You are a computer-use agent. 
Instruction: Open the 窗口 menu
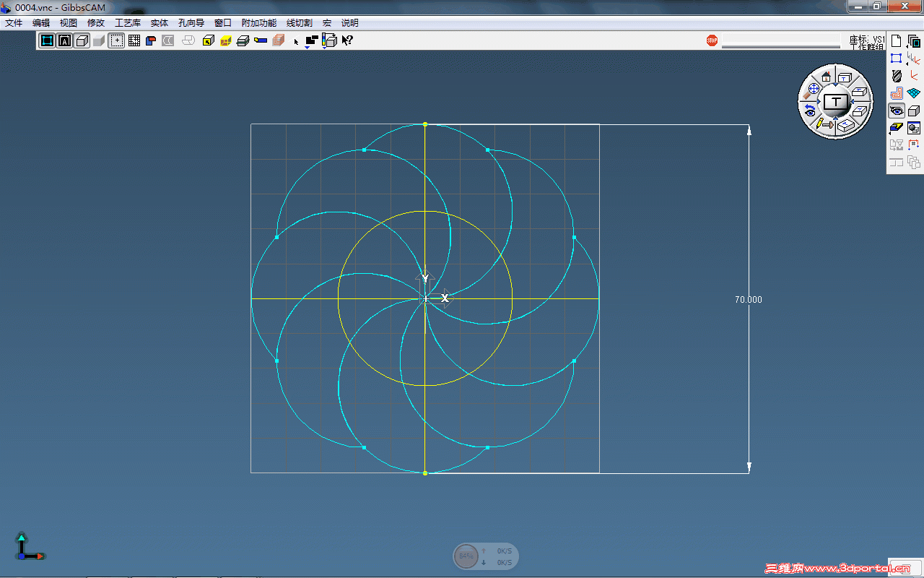click(x=223, y=23)
